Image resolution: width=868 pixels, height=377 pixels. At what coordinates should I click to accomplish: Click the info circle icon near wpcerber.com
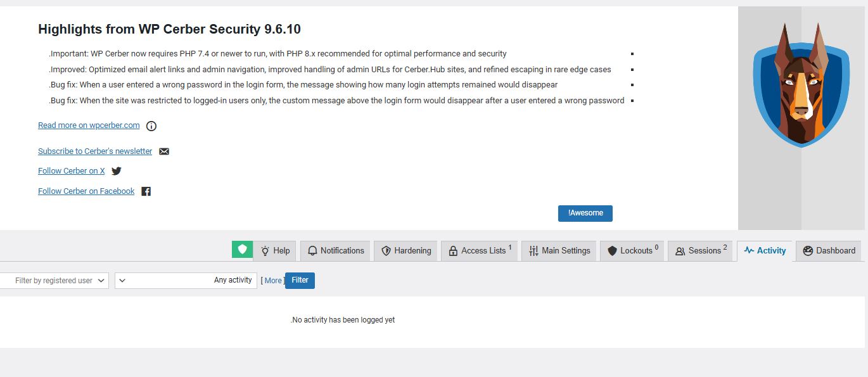[x=151, y=126]
